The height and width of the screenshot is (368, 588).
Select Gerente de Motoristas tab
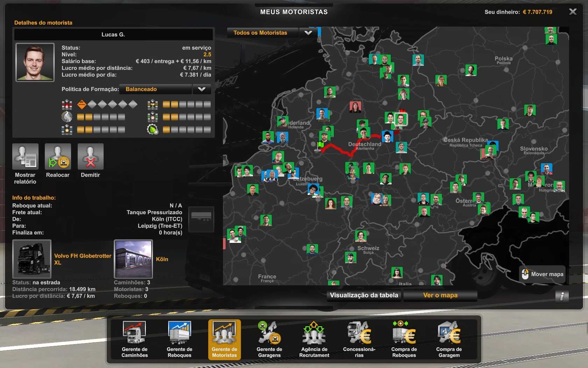point(224,339)
